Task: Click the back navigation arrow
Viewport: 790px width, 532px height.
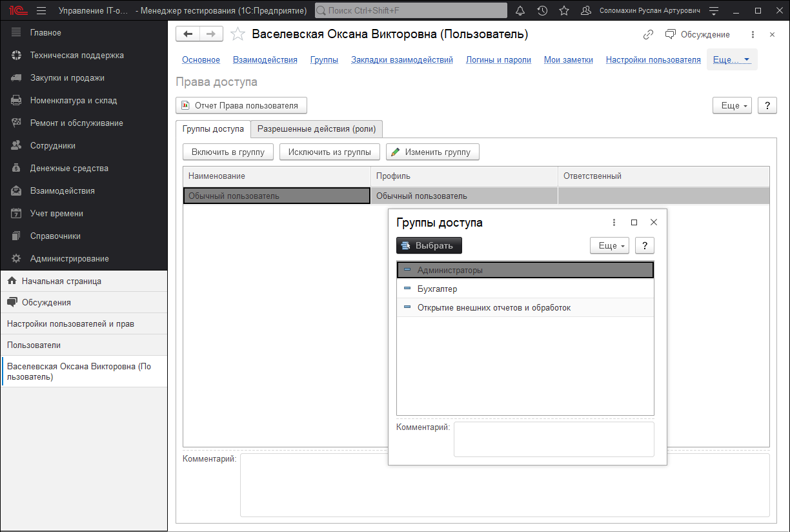Action: pyautogui.click(x=188, y=34)
